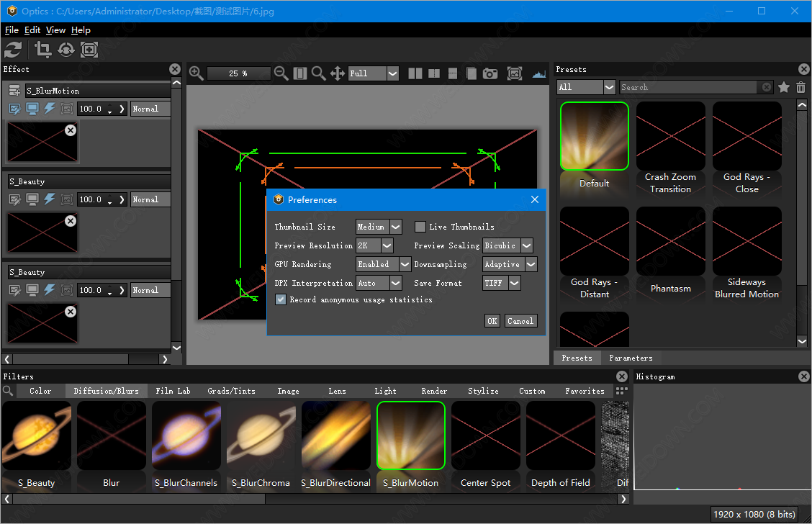Click the viewer zoom percentage field
The width and height of the screenshot is (812, 524).
point(239,73)
